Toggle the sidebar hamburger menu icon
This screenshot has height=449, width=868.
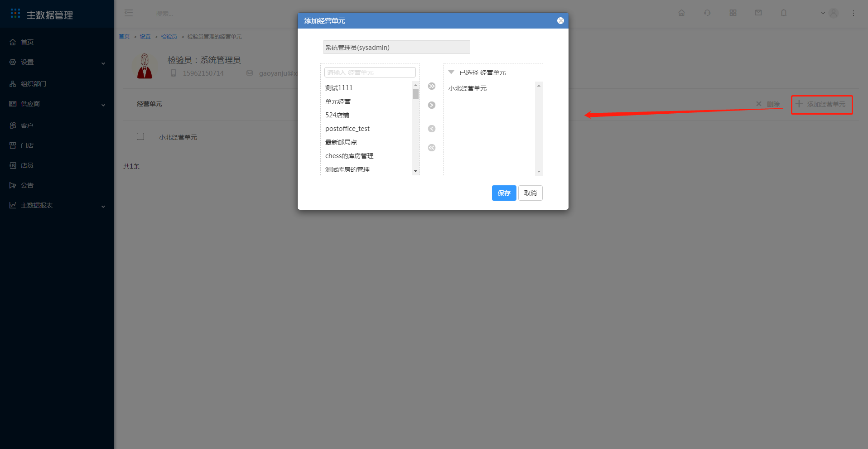point(129,13)
